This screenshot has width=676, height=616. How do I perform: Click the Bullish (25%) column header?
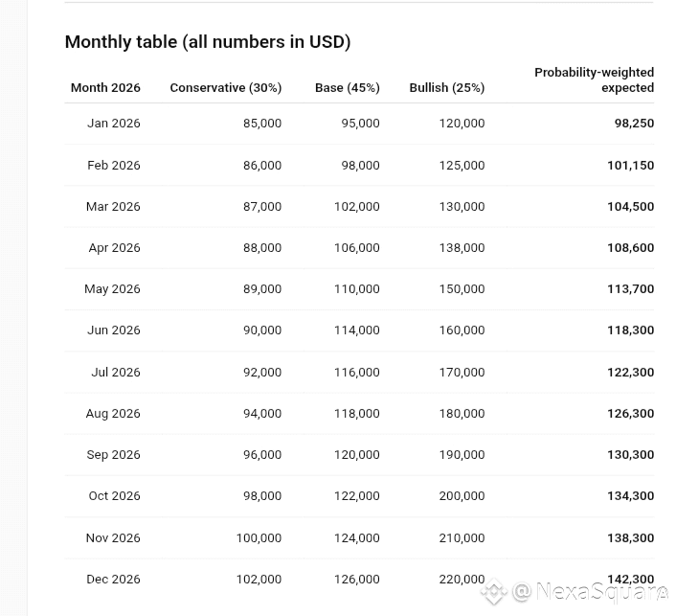(x=447, y=87)
